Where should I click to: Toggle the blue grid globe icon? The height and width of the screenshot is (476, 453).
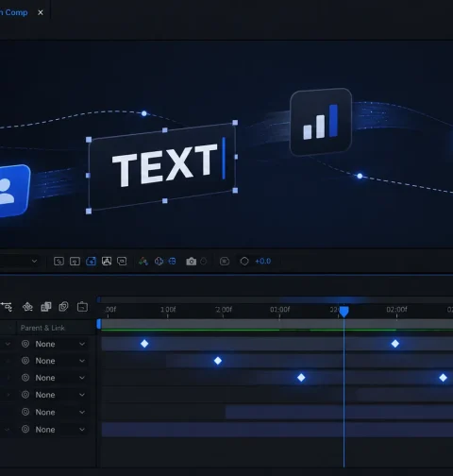(172, 261)
